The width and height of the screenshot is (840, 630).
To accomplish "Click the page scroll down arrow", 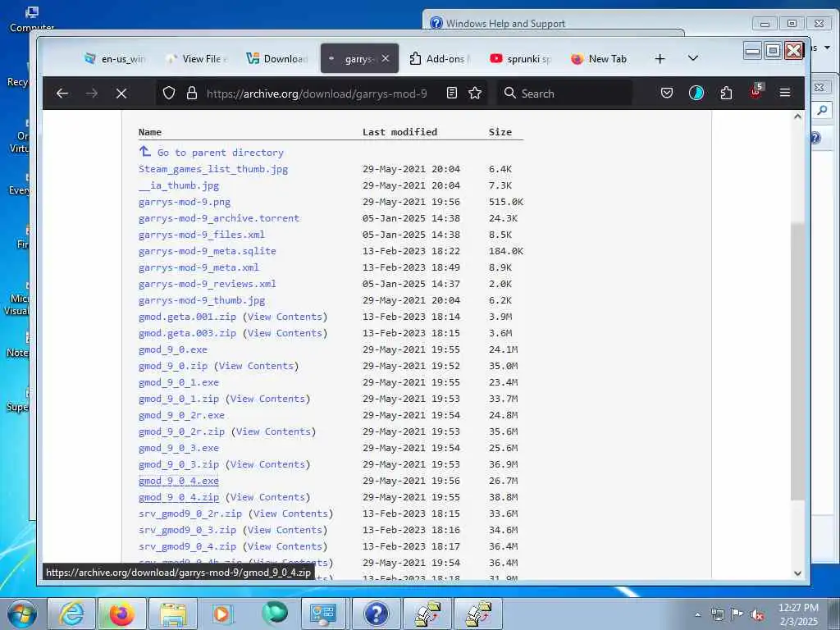I will pyautogui.click(x=797, y=573).
